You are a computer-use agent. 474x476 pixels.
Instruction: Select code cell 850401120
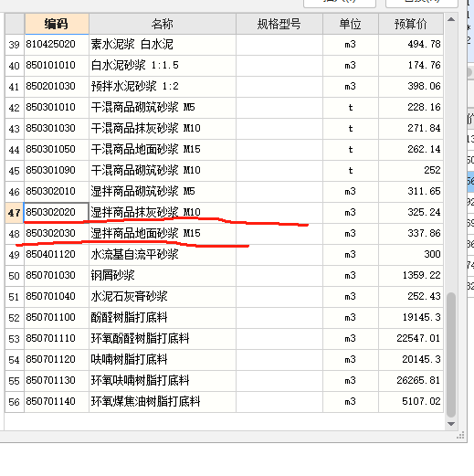coord(57,255)
